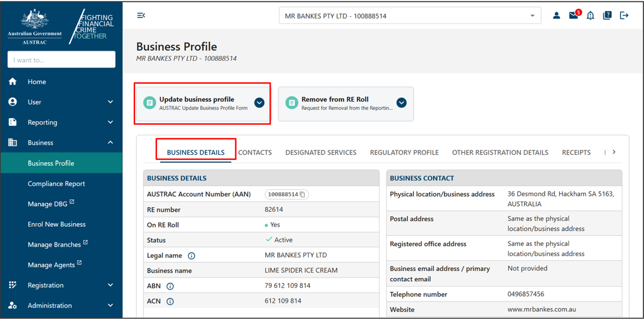This screenshot has width=644, height=320.
Task: Click the 'I want to...' search field
Action: click(61, 60)
